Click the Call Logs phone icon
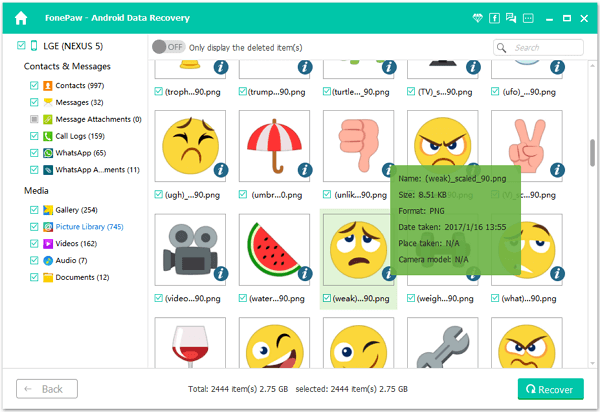This screenshot has width=600, height=412. pos(48,136)
